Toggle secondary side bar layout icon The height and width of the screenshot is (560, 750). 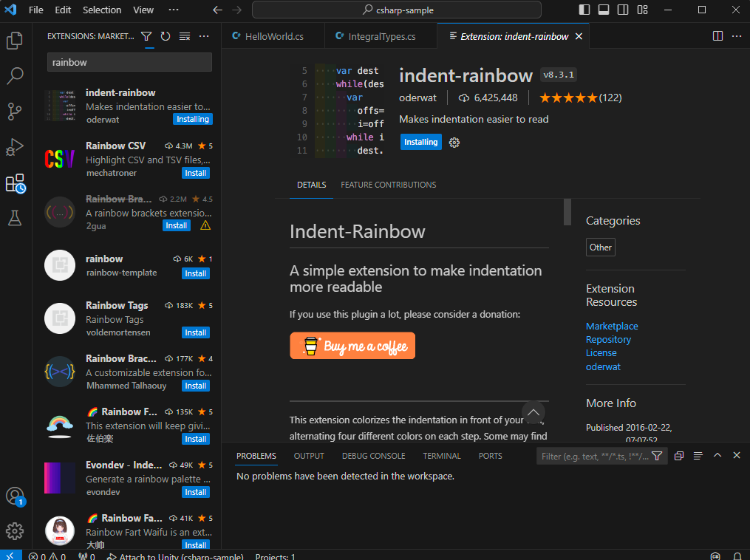click(x=623, y=10)
